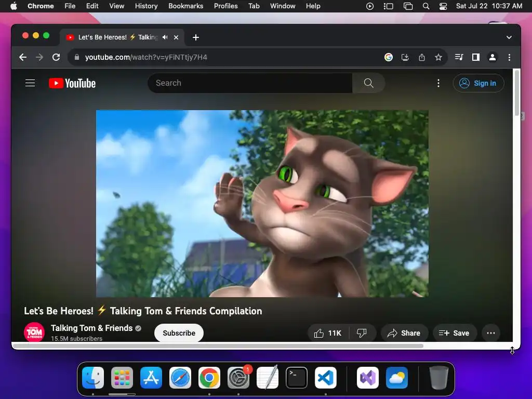The image size is (532, 399).
Task: Click the date and time clock
Action: 489,6
